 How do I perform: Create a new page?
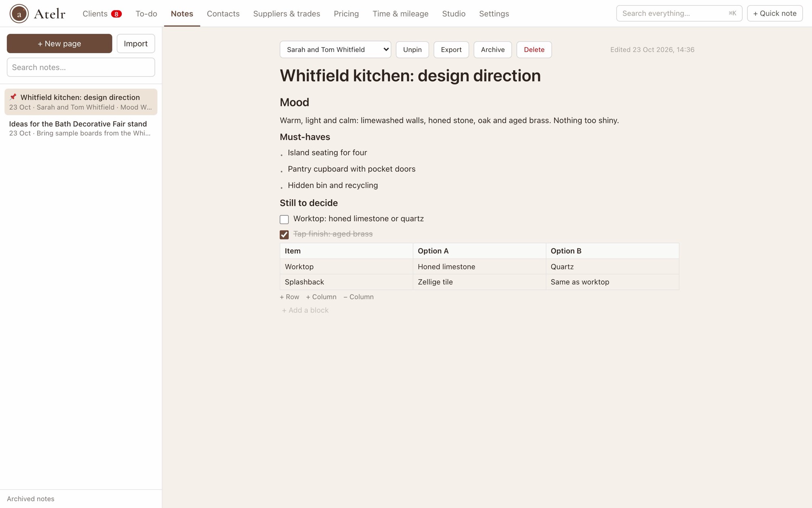click(x=59, y=43)
